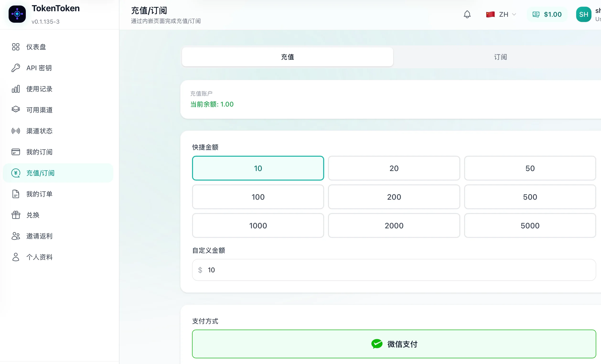This screenshot has height=364, width=601.
Task: Open 我的订阅 menu item
Action: pyautogui.click(x=58, y=152)
